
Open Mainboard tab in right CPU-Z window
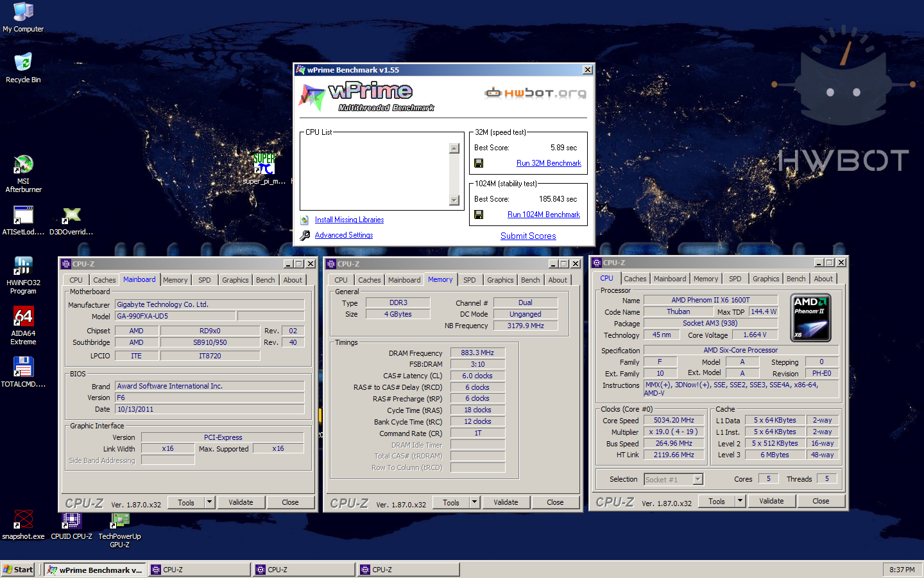coord(670,279)
